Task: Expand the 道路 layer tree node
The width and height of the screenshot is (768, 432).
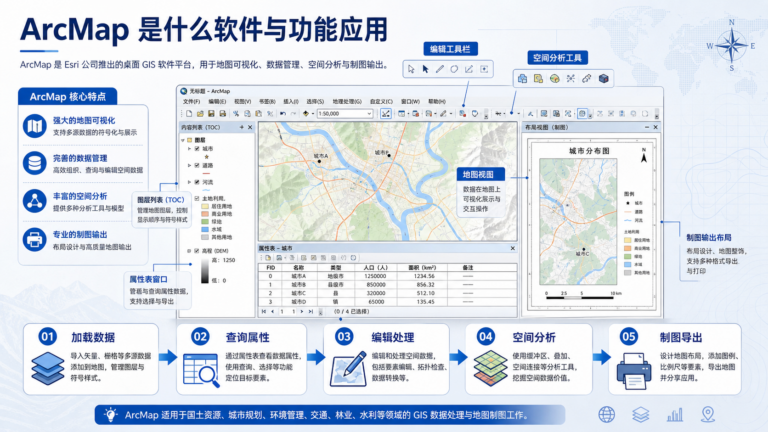Action: pos(190,166)
